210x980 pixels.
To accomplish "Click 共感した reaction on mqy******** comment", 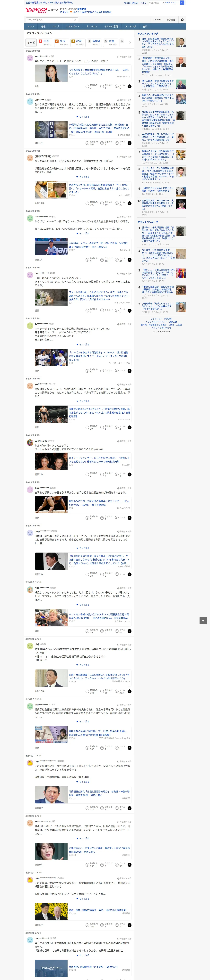I will coord(92,574).
